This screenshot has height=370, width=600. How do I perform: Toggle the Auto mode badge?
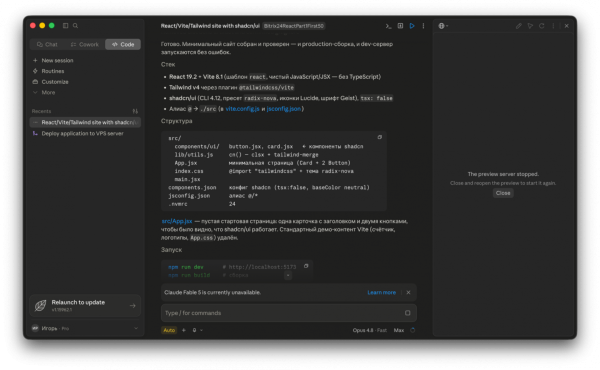tap(169, 330)
